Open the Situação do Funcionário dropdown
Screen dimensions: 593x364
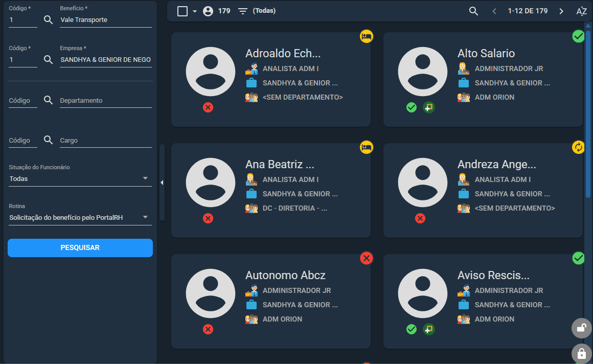[80, 178]
